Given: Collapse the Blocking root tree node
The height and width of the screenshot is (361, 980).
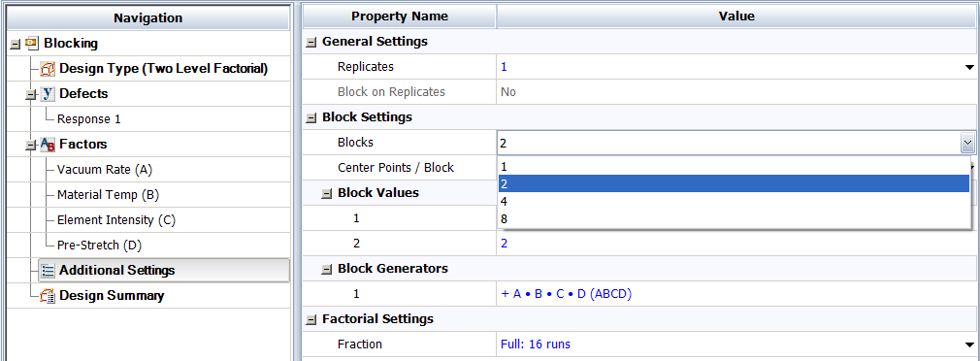Looking at the screenshot, I should tap(16, 45).
